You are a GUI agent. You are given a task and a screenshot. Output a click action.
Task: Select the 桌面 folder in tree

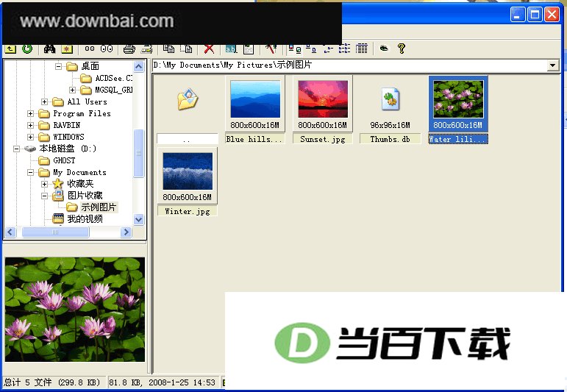pyautogui.click(x=90, y=66)
